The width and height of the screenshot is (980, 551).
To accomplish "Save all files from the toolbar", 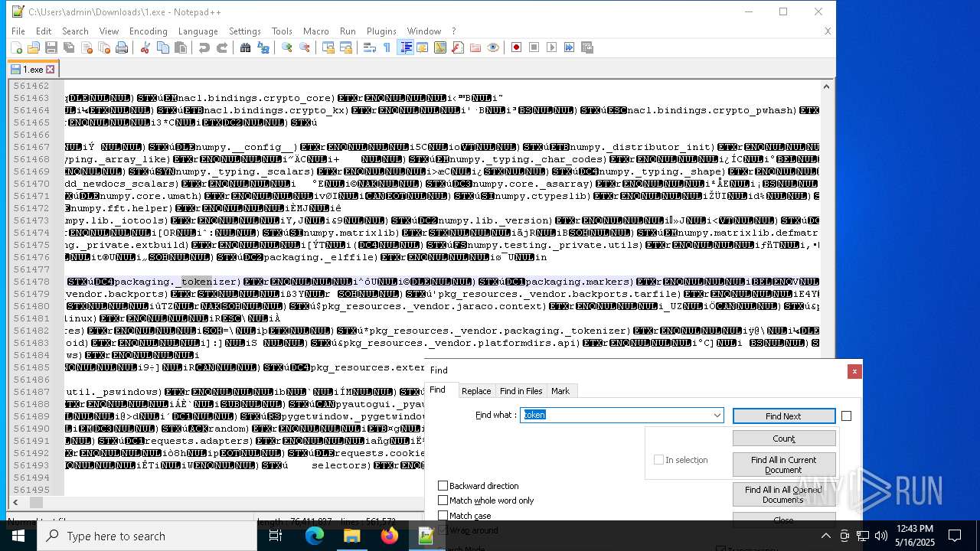I will coord(69,47).
